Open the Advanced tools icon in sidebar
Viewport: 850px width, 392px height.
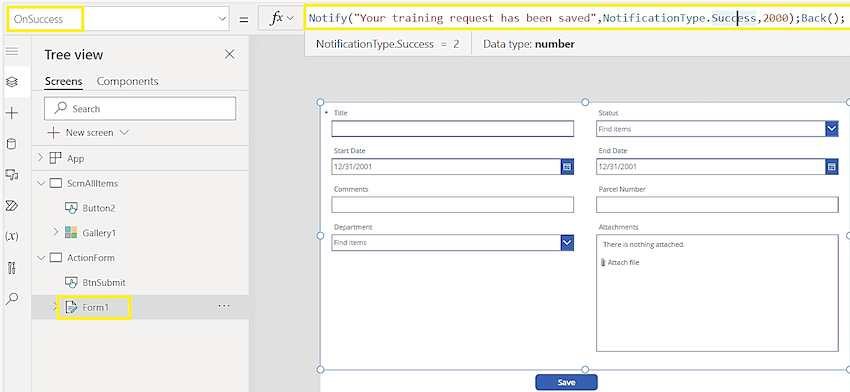pos(12,267)
